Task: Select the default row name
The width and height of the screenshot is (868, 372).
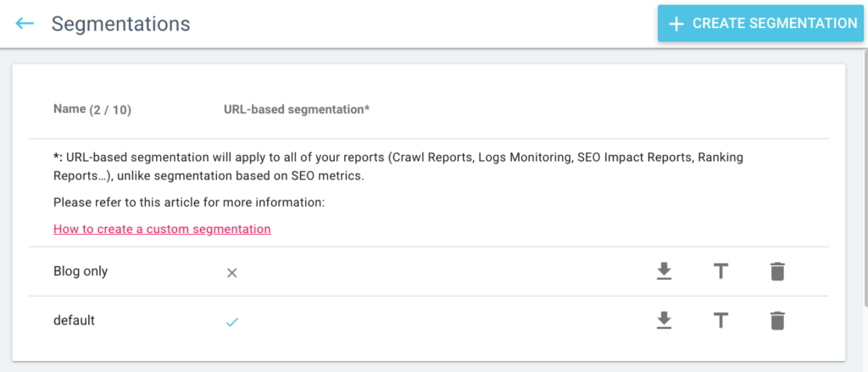Action: tap(75, 320)
